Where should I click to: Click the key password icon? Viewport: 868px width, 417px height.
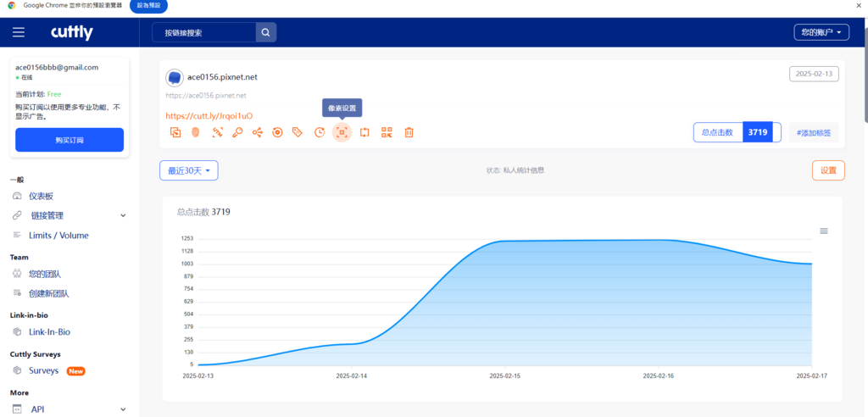click(x=237, y=132)
